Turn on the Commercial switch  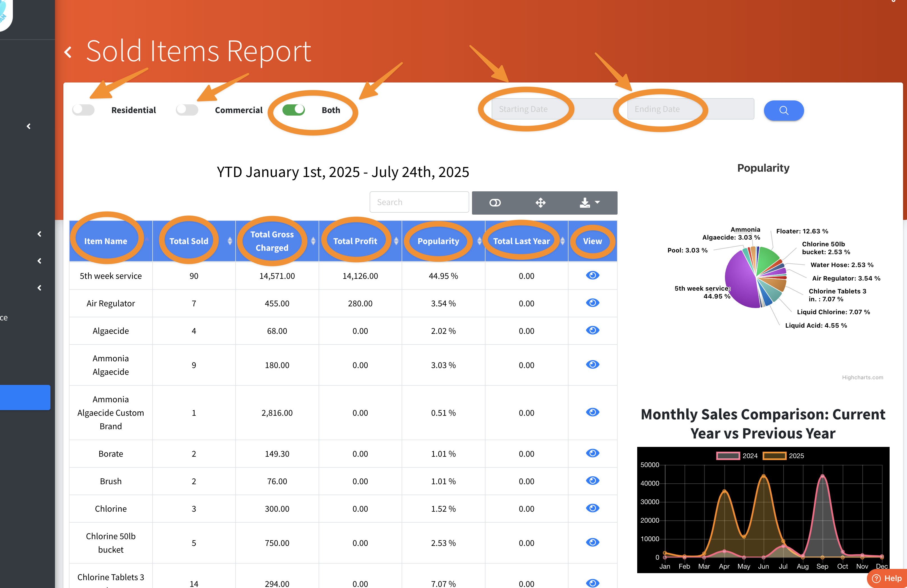pyautogui.click(x=187, y=110)
